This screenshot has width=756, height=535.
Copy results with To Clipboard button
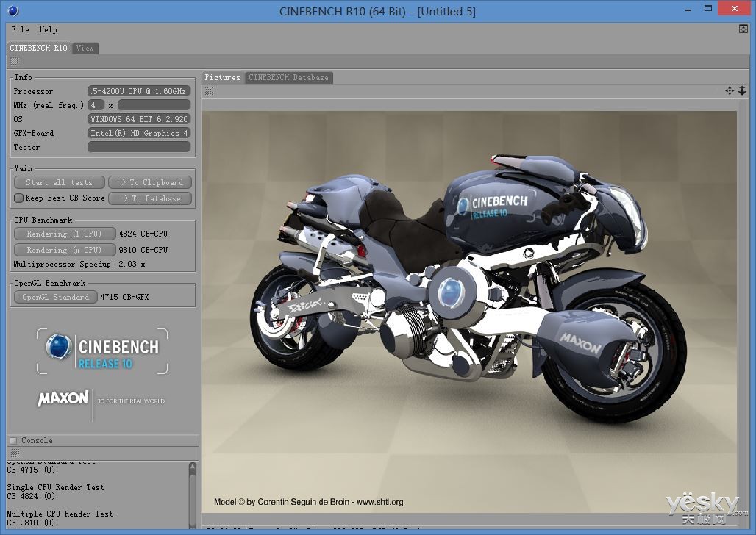(x=150, y=182)
